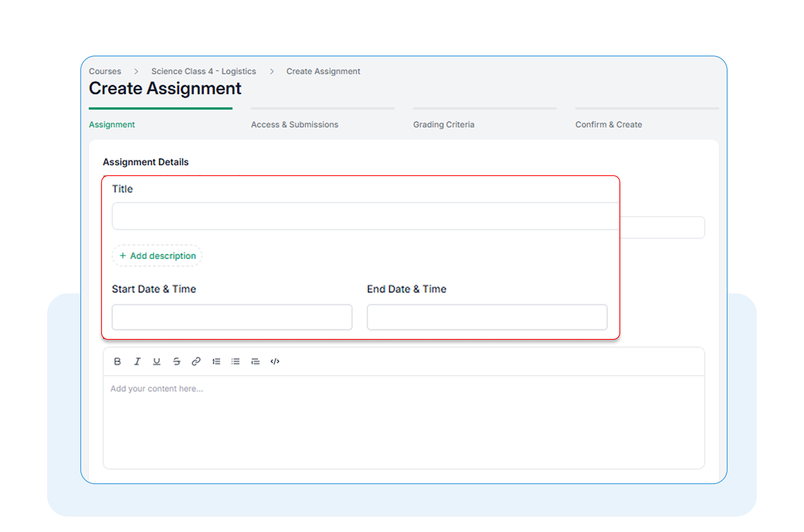Screen dimensions: 804x532
Task: Apply italic formatting in the editor
Action: tap(137, 361)
